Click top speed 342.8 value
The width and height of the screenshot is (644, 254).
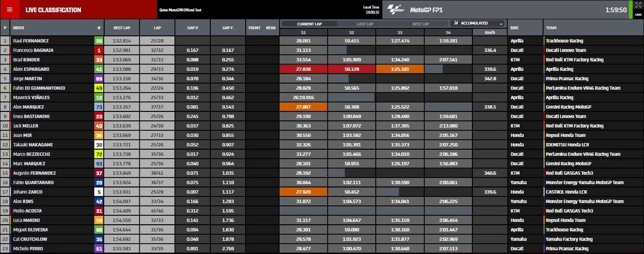pyautogui.click(x=490, y=79)
